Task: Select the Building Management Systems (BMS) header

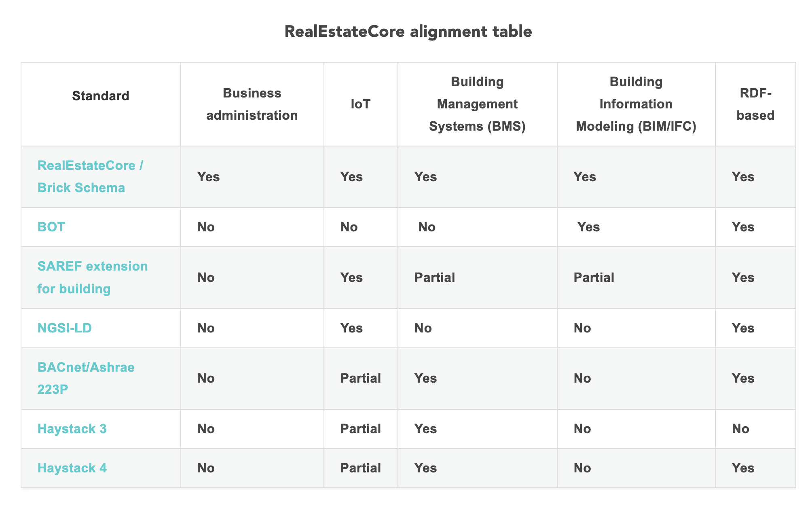Action: (x=477, y=104)
